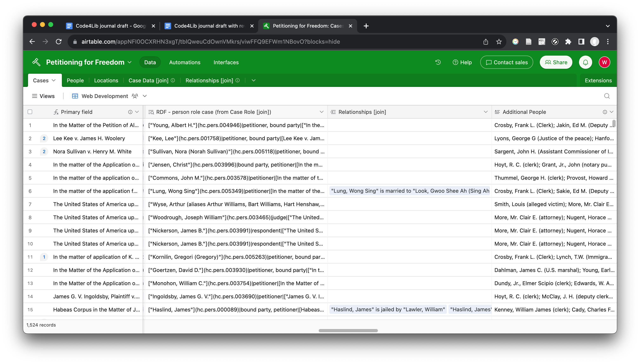
Task: Open the Views sidebar
Action: click(43, 96)
